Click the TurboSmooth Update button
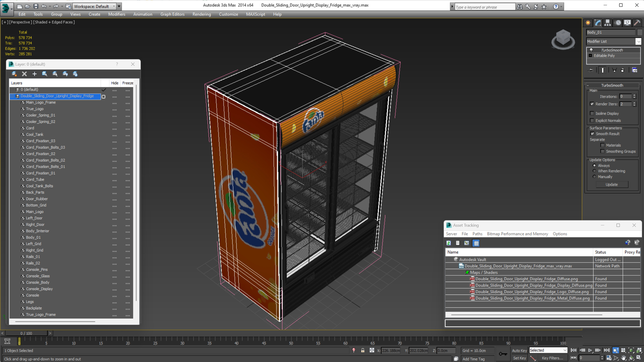The width and height of the screenshot is (644, 362). pos(612,184)
